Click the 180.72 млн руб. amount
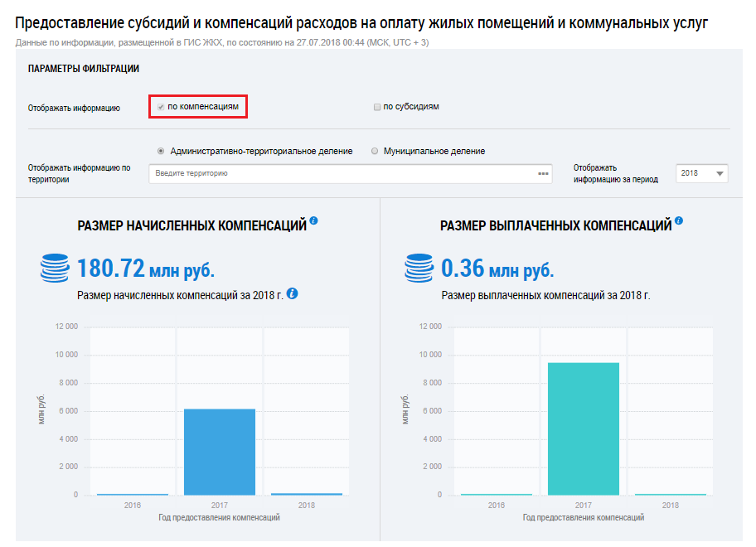This screenshot has width=756, height=547. coord(146,269)
